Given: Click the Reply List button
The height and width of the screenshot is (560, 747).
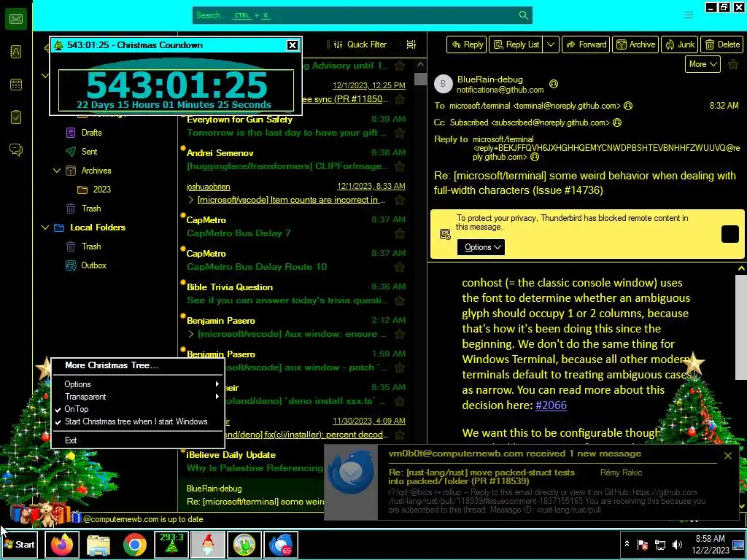Looking at the screenshot, I should click(x=516, y=44).
